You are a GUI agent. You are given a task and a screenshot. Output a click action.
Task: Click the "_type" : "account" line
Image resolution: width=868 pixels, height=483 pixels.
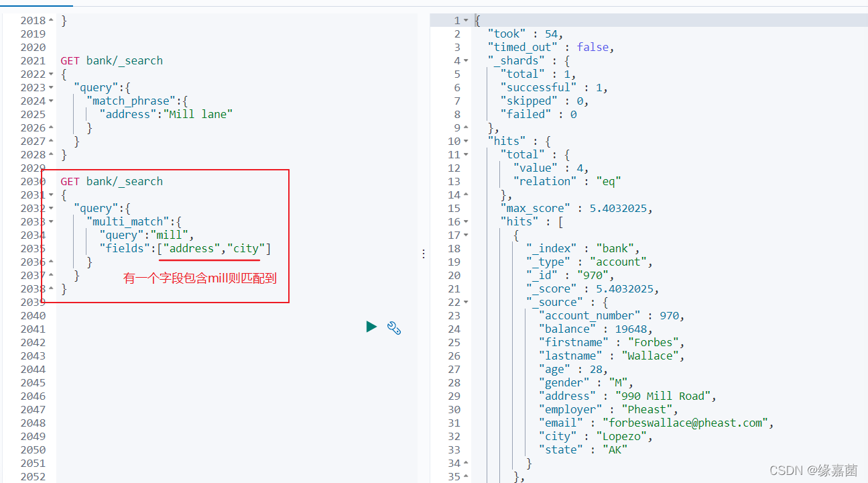589,262
